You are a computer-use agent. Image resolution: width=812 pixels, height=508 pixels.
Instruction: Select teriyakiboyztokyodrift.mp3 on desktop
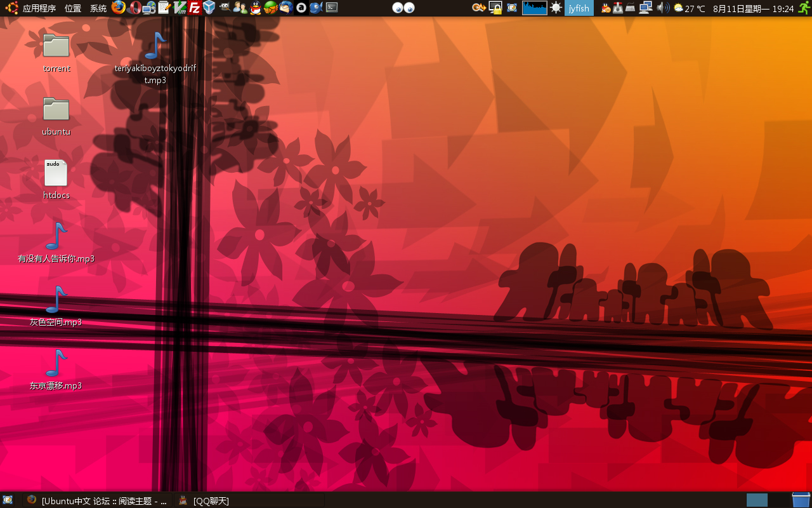pos(155,58)
